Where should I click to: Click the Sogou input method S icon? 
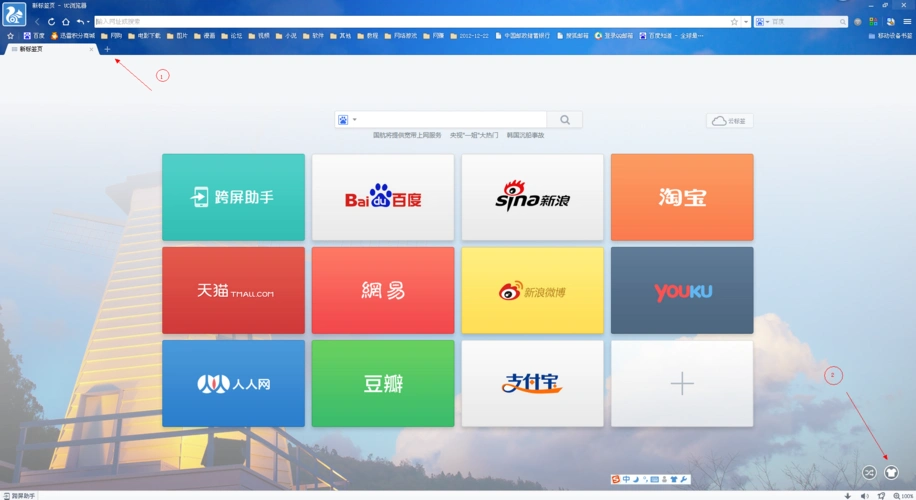616,480
